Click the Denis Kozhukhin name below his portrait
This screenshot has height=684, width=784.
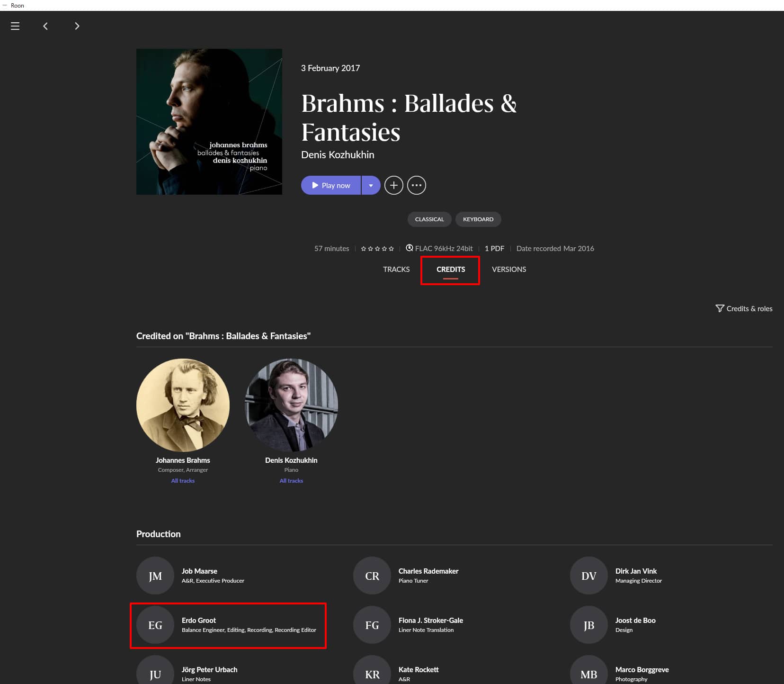(x=291, y=460)
